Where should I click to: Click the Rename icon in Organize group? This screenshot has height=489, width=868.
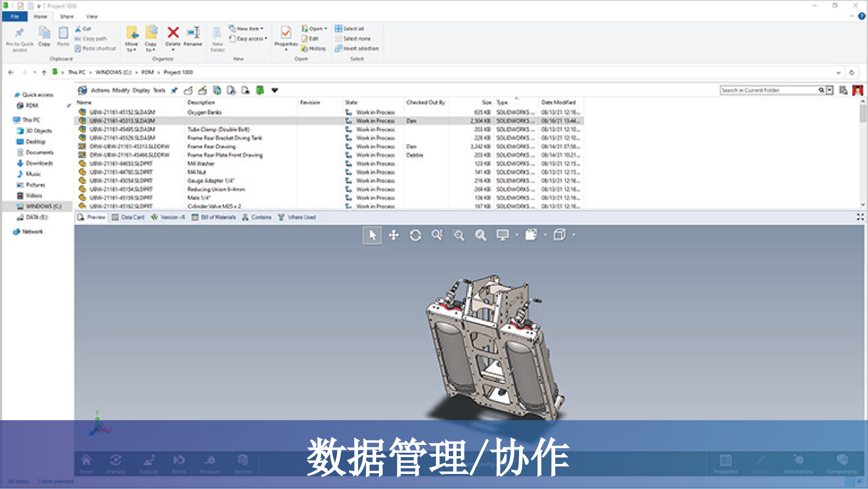193,33
